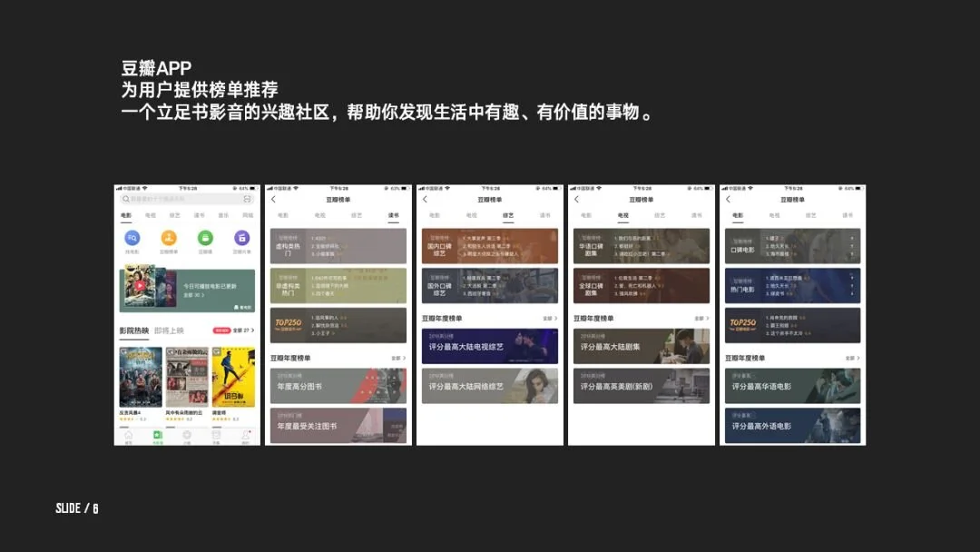This screenshot has width=980, height=552.
Task: Tap the red play button on the movie banner
Action: click(140, 286)
